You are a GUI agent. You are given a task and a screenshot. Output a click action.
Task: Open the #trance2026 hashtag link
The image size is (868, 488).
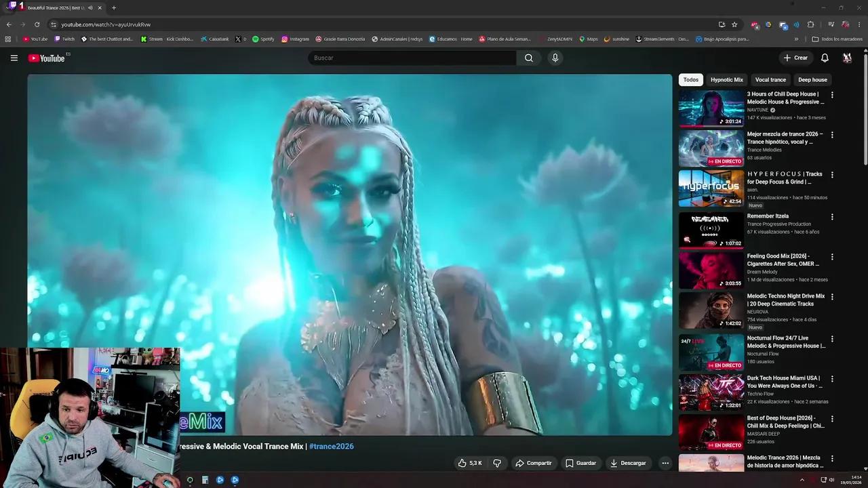[331, 446]
